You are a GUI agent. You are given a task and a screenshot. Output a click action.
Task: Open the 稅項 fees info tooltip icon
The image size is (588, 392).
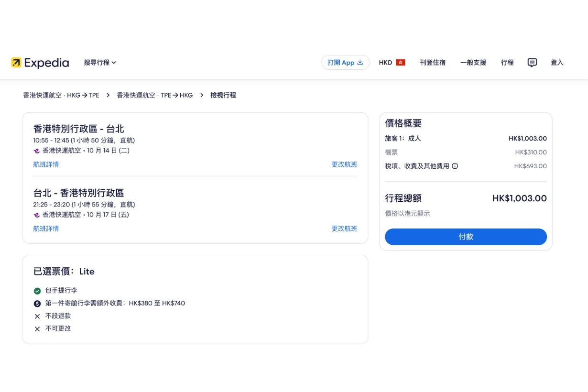(455, 166)
